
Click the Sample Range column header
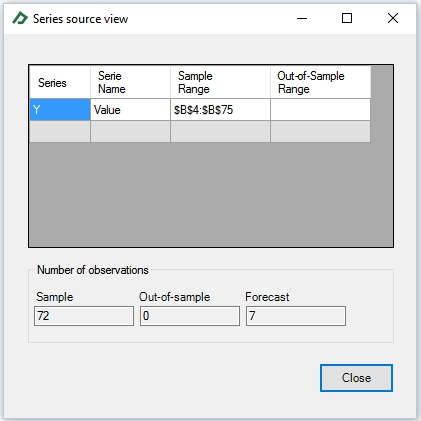pyautogui.click(x=220, y=82)
